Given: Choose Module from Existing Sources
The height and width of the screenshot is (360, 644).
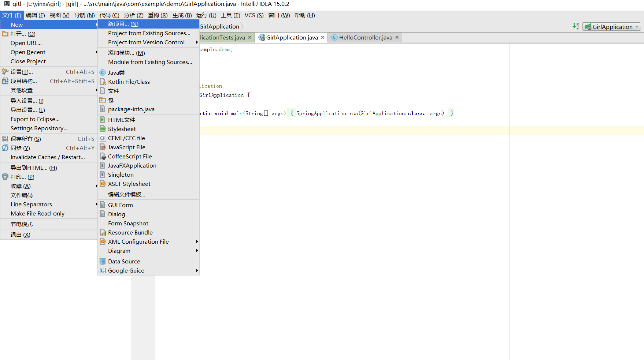Looking at the screenshot, I should pyautogui.click(x=148, y=62).
